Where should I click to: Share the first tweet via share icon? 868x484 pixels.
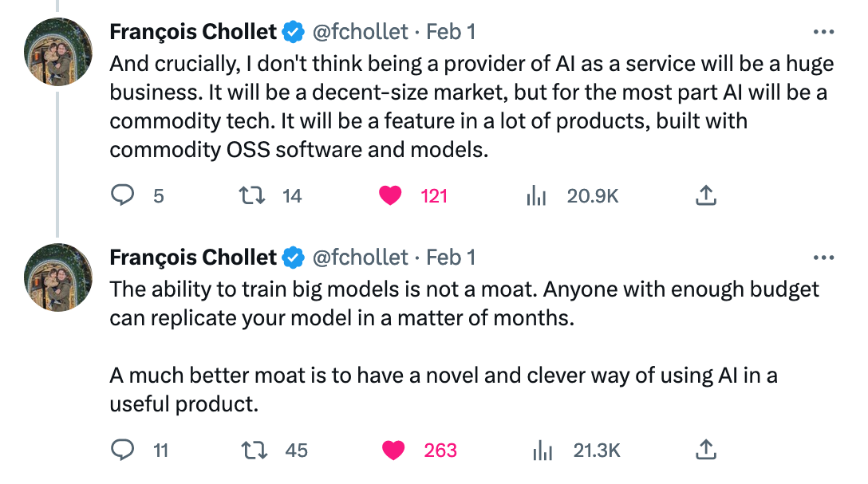pyautogui.click(x=706, y=195)
